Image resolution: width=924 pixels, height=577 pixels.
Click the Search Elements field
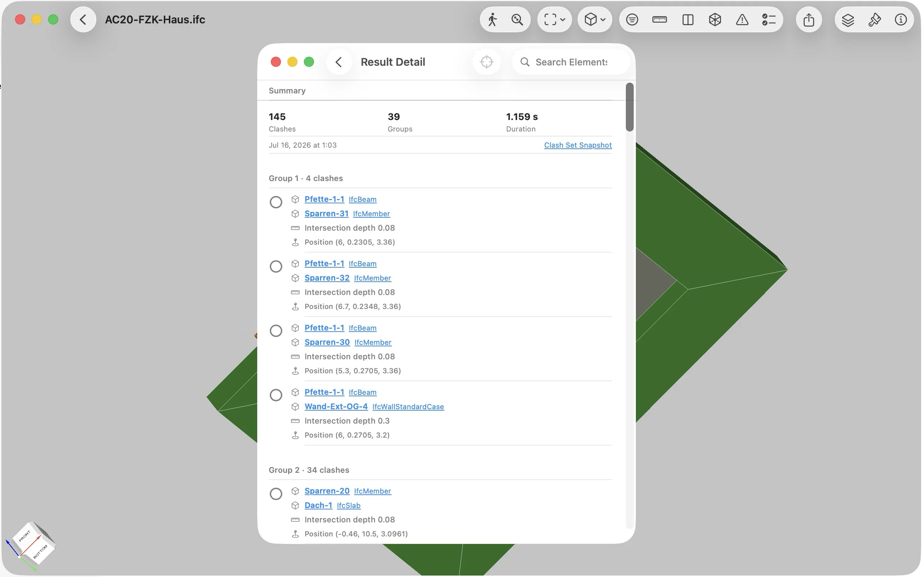(571, 62)
